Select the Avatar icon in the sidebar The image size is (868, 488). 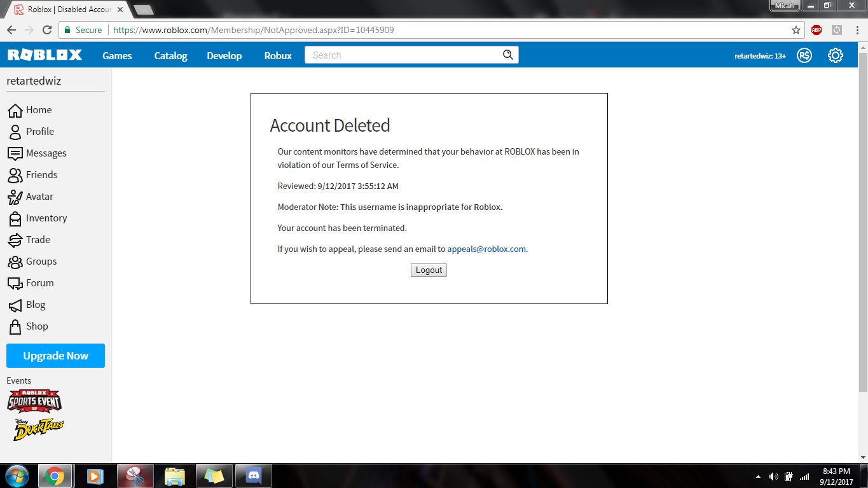click(x=15, y=197)
